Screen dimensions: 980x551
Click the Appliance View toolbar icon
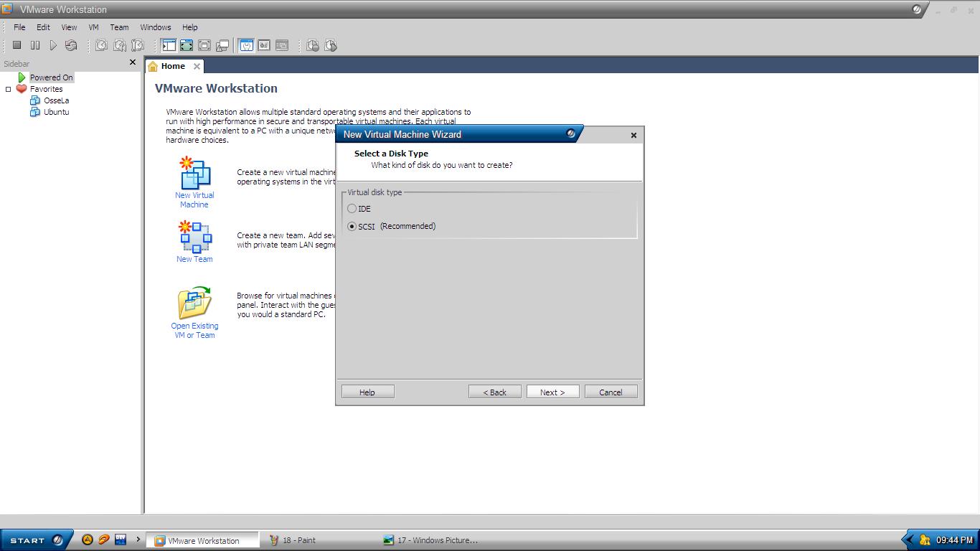click(264, 45)
